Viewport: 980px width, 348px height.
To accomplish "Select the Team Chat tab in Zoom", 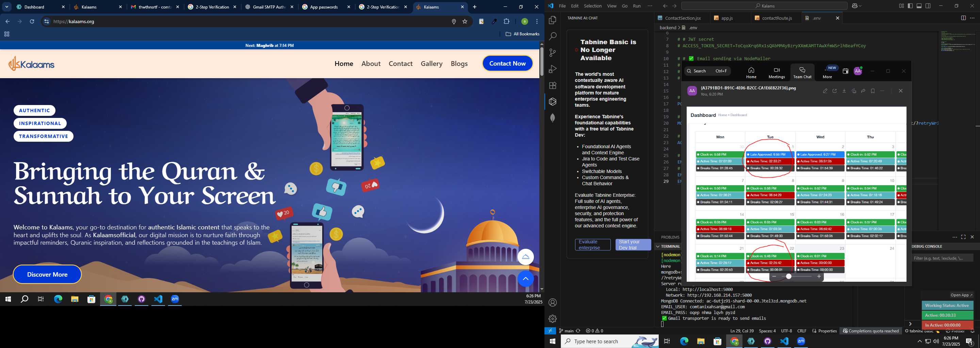I will point(802,72).
